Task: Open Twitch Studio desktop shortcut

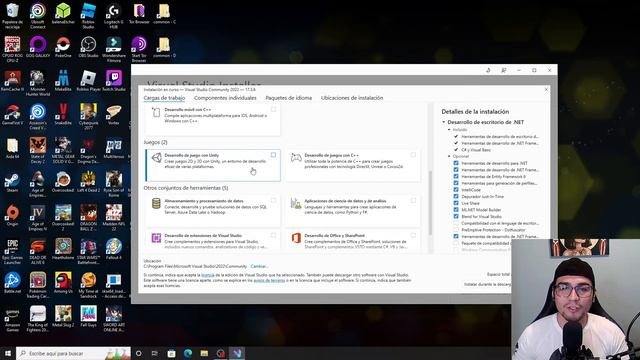Action: coord(113,80)
